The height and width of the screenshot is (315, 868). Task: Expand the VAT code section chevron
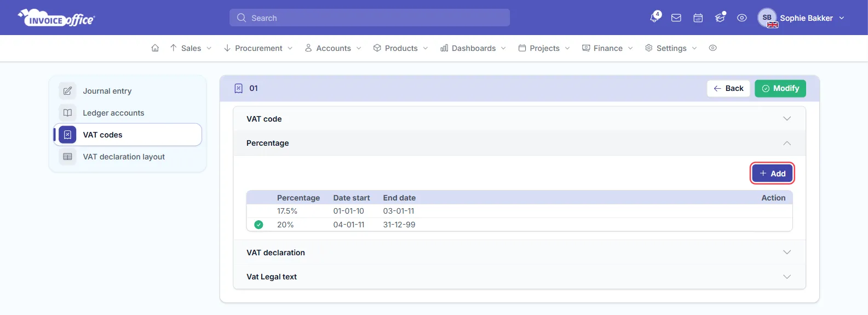(787, 119)
